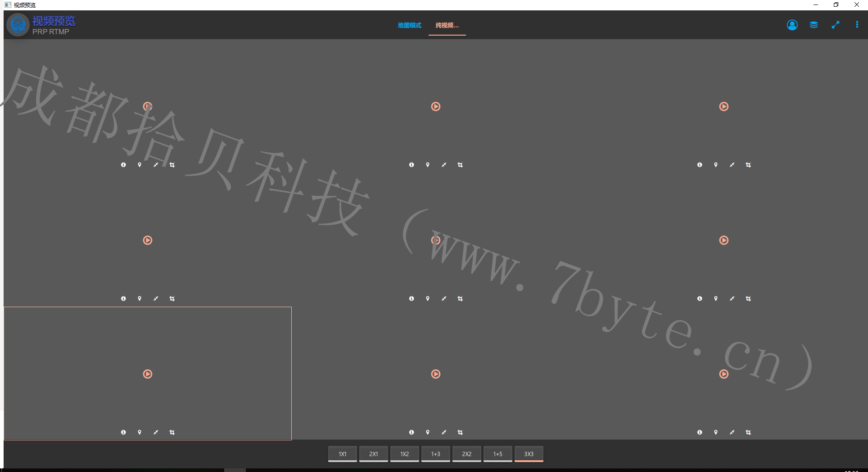Show info for middle-left video cell
868x472 pixels.
pos(123,299)
